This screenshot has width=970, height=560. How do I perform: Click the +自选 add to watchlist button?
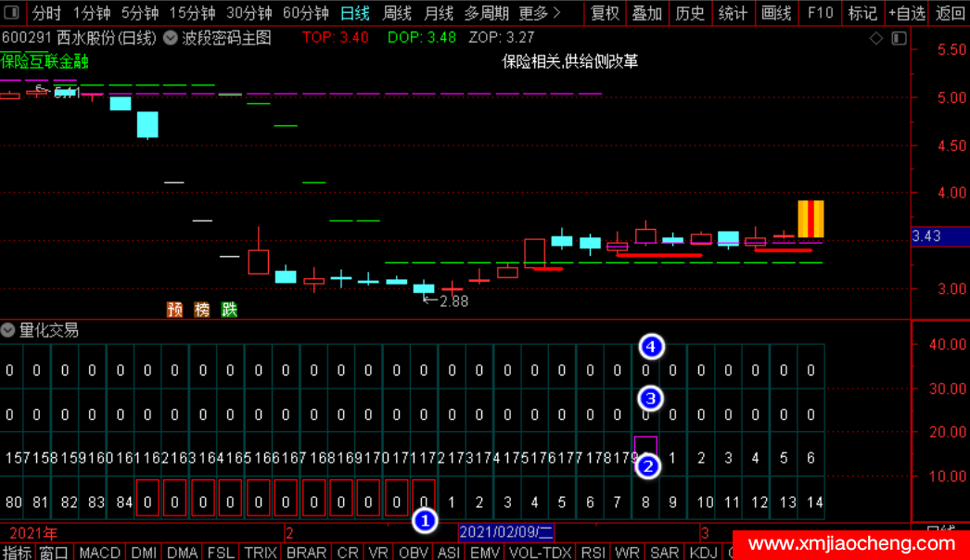[906, 13]
